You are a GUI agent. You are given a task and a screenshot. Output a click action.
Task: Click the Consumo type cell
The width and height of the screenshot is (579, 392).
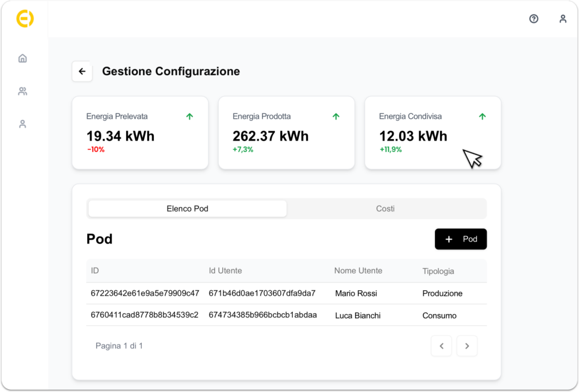tap(439, 316)
